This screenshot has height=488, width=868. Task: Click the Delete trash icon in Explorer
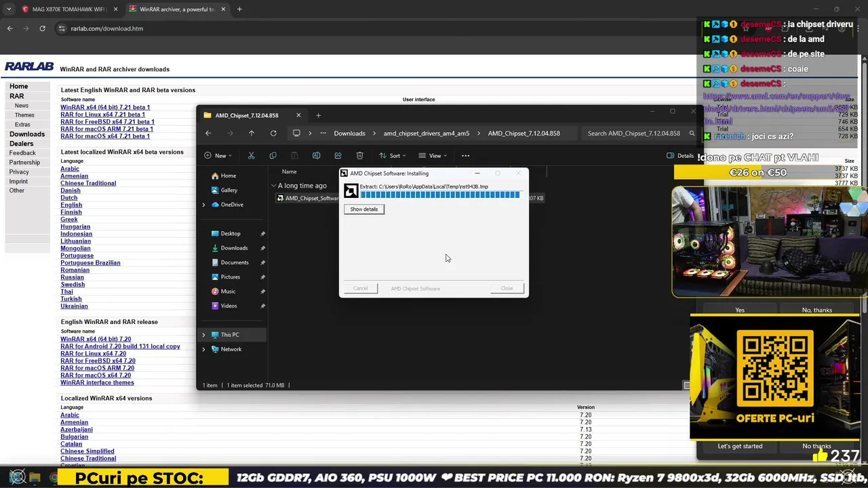[x=359, y=155]
